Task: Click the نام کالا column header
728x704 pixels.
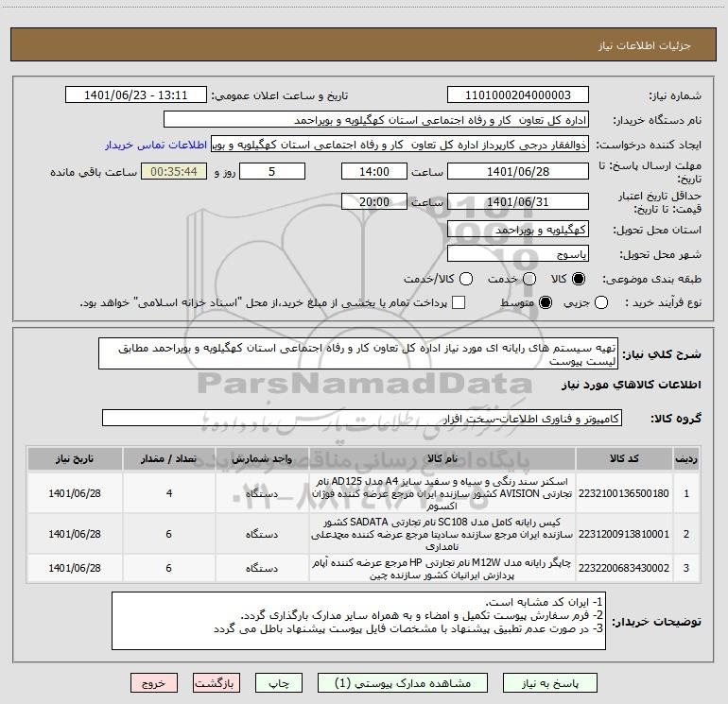Action: click(442, 458)
